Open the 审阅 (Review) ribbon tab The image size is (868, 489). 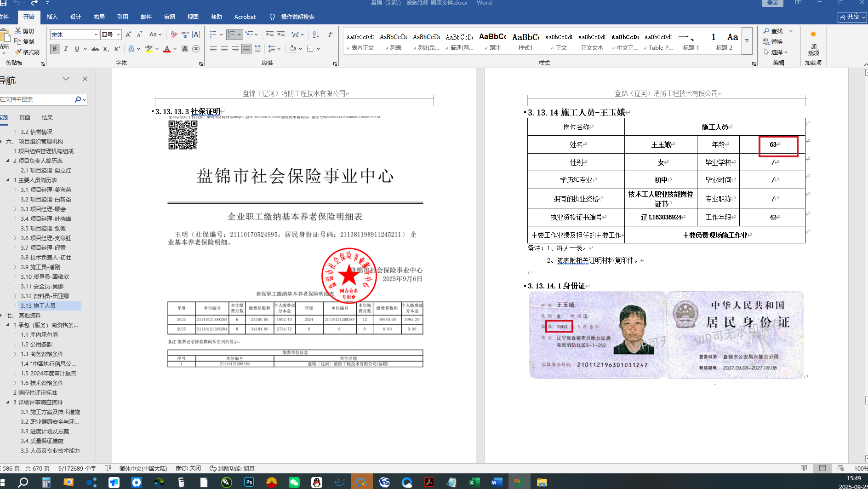(170, 17)
